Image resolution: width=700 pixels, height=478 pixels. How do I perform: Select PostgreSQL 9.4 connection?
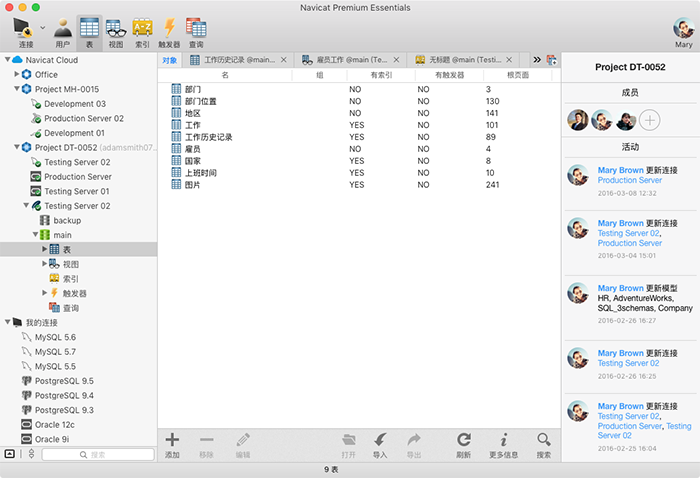64,395
